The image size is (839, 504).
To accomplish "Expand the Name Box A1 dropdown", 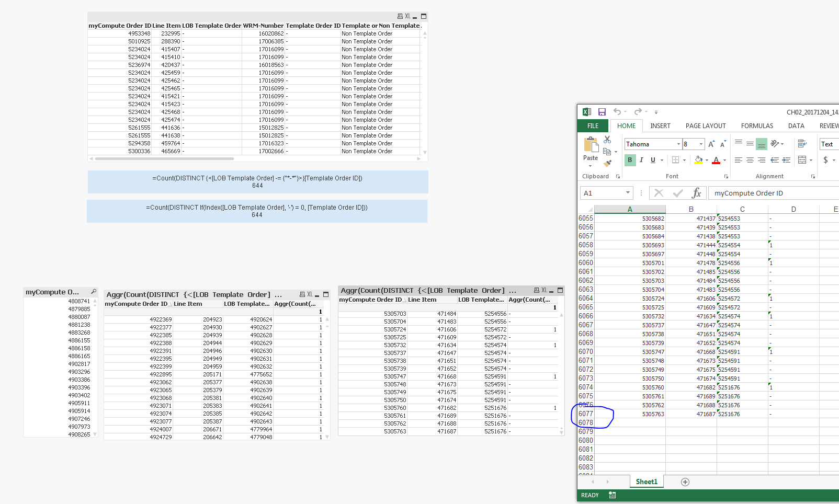I will pos(628,193).
